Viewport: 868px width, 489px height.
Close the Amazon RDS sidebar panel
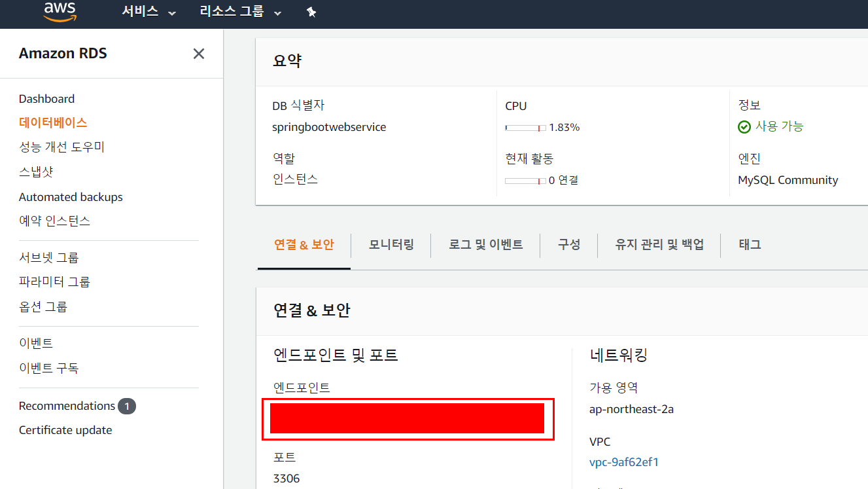(x=199, y=54)
